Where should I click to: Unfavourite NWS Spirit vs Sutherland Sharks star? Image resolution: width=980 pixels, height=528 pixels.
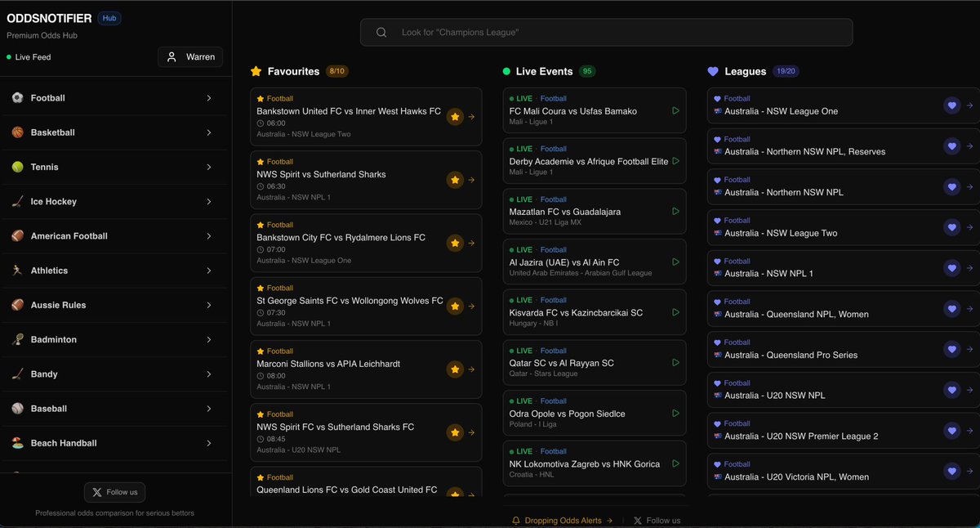[455, 180]
